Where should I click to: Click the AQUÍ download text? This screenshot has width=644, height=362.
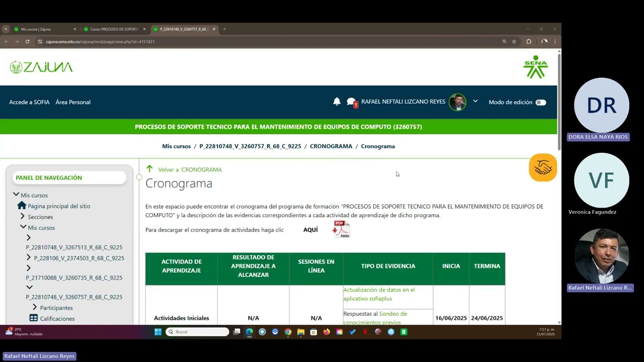pos(310,230)
